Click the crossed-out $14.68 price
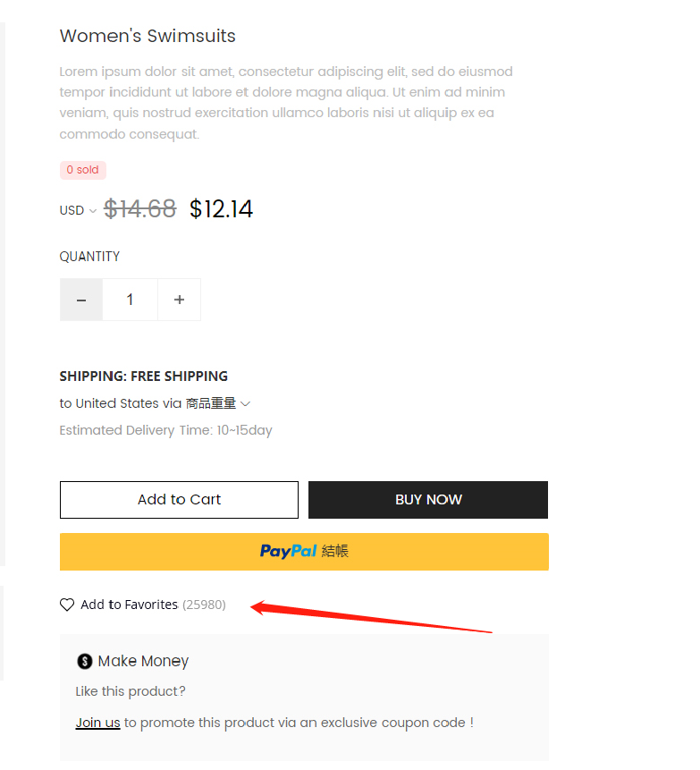Image resolution: width=700 pixels, height=770 pixels. click(139, 209)
